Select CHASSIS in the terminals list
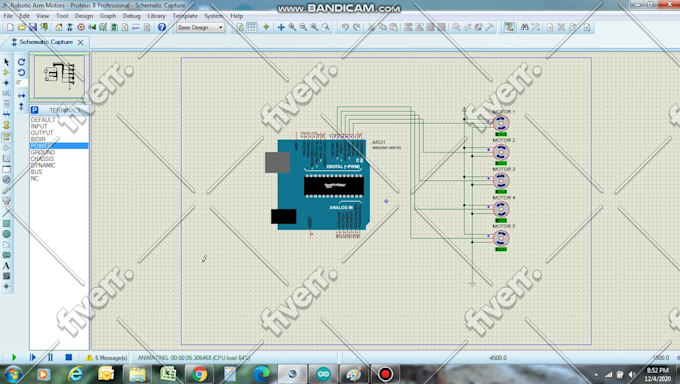Screen dimensions: 680x384 click(42, 159)
